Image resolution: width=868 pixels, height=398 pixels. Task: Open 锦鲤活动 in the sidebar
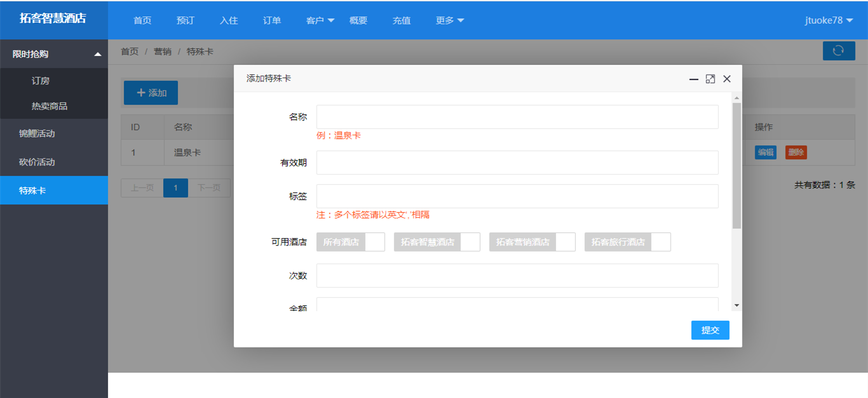coord(54,133)
